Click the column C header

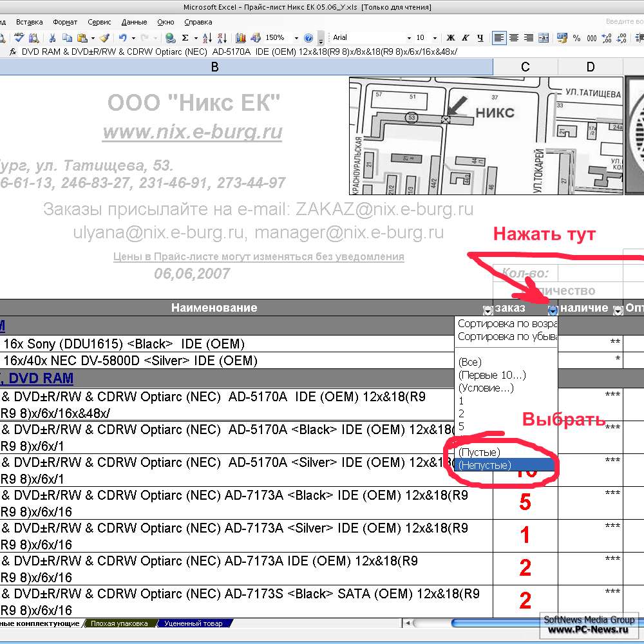click(x=526, y=67)
